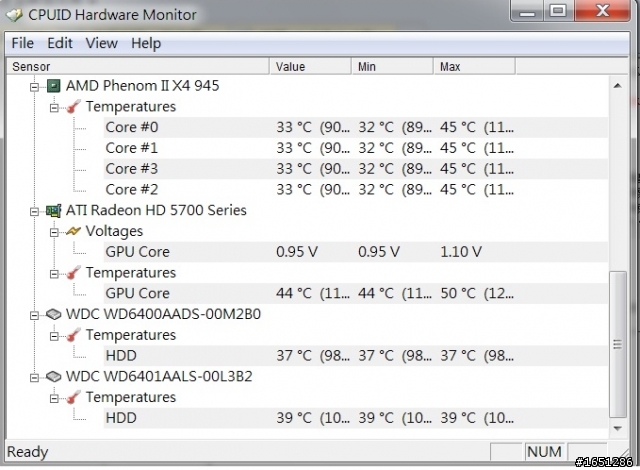The width and height of the screenshot is (640, 470).
Task: Collapse the Voltages node
Action: [54, 233]
